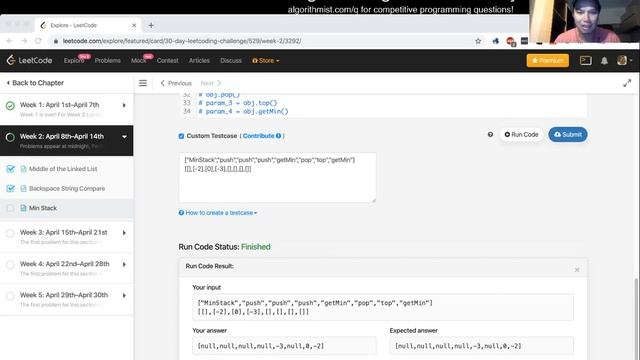This screenshot has width=640, height=360.
Task: Click the browser forward arrow
Action: pyautogui.click(x=24, y=41)
